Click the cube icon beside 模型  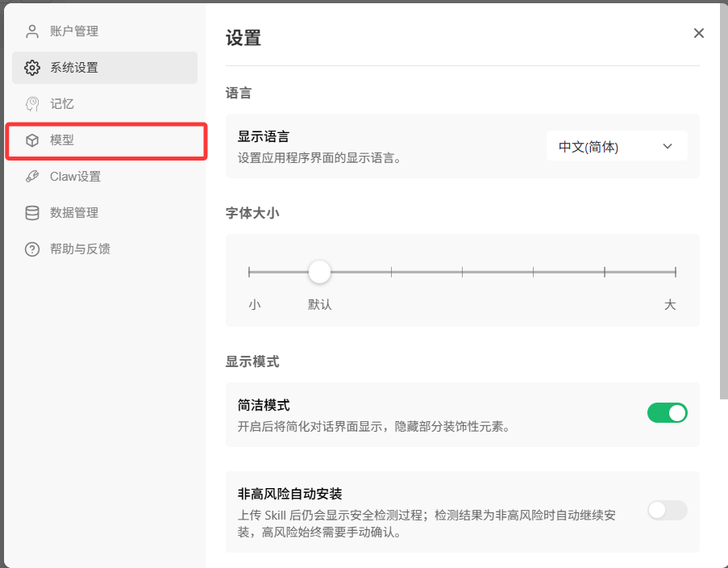pos(32,140)
